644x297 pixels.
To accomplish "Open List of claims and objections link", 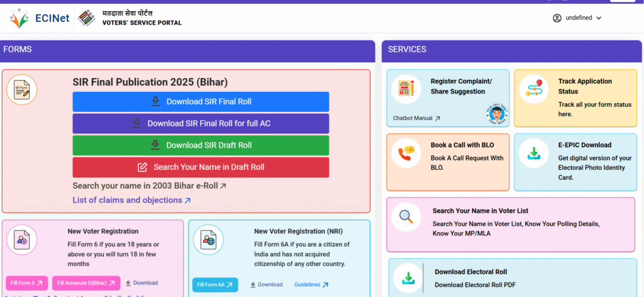I will [x=132, y=201].
